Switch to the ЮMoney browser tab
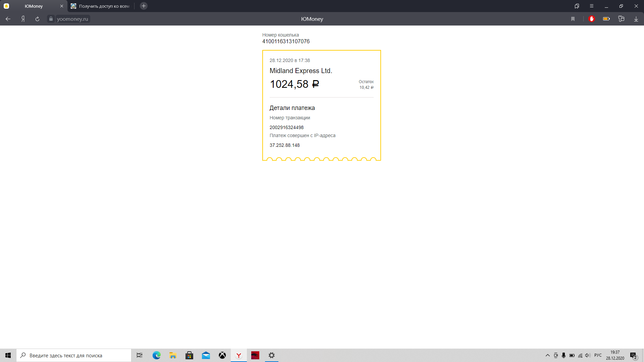 tap(34, 6)
